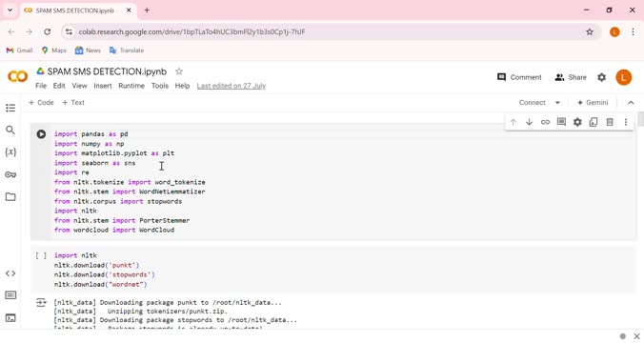
Task: Open the Tools menu
Action: tap(160, 86)
